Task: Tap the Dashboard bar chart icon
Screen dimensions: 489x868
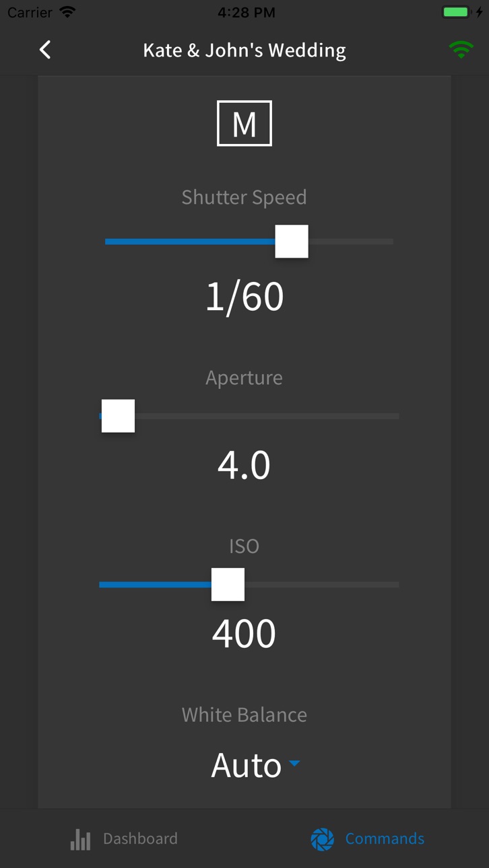Action: 80,839
